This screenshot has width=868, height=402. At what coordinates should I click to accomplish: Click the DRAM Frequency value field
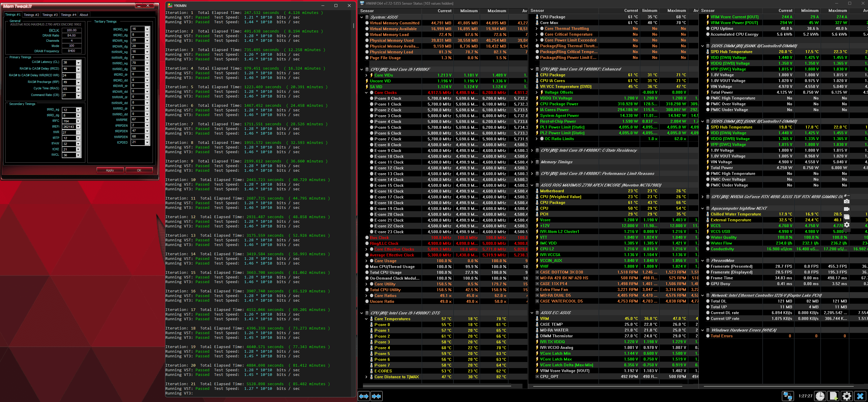[71, 51]
